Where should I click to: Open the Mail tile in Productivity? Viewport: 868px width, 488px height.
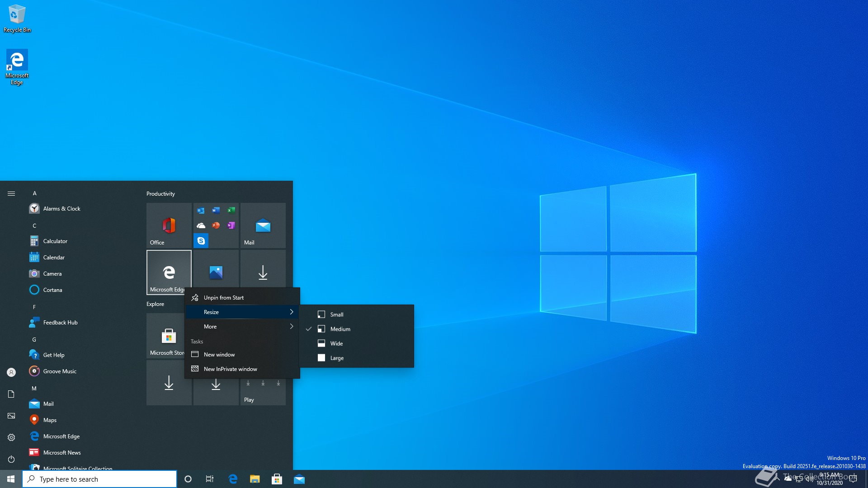pyautogui.click(x=263, y=225)
